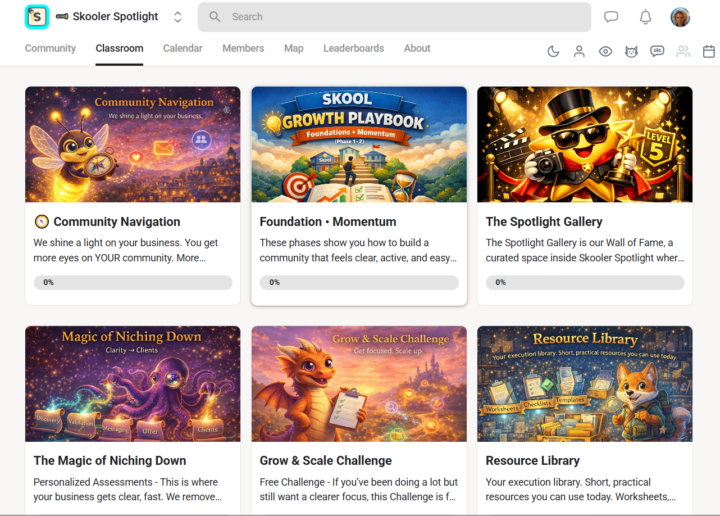Click description "The Spotlight Gallery is our Wall of Fame"
720x516 pixels.
tap(585, 250)
